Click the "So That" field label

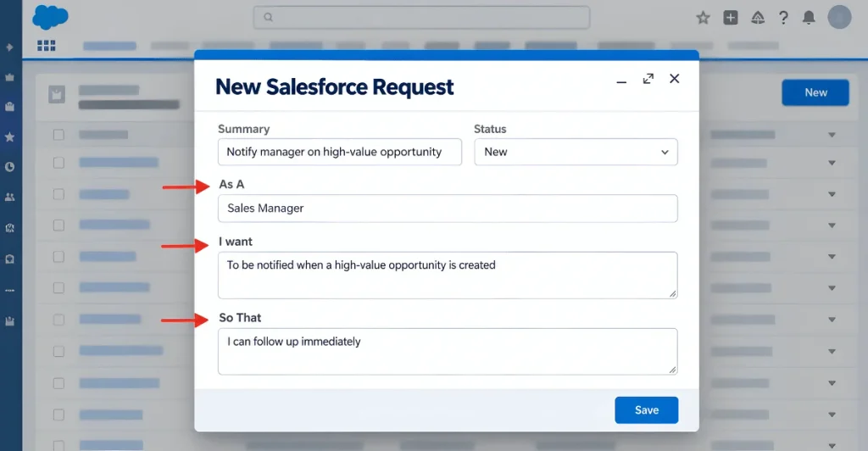[x=240, y=318]
